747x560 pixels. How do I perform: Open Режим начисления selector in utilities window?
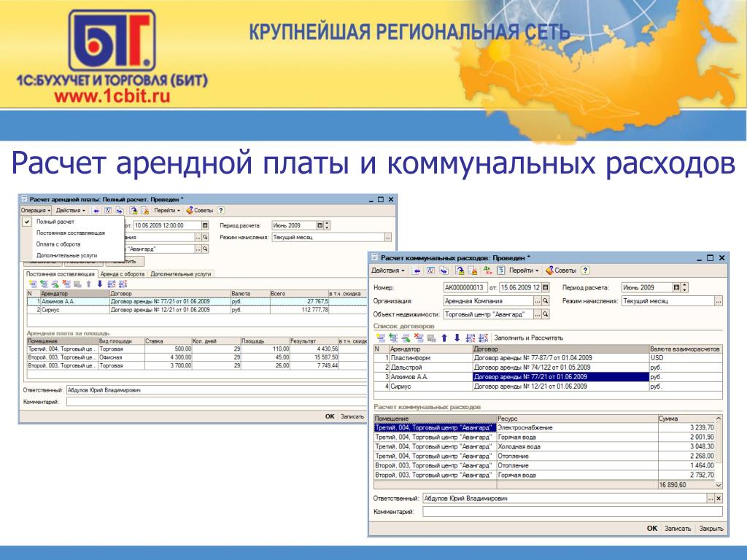[719, 301]
